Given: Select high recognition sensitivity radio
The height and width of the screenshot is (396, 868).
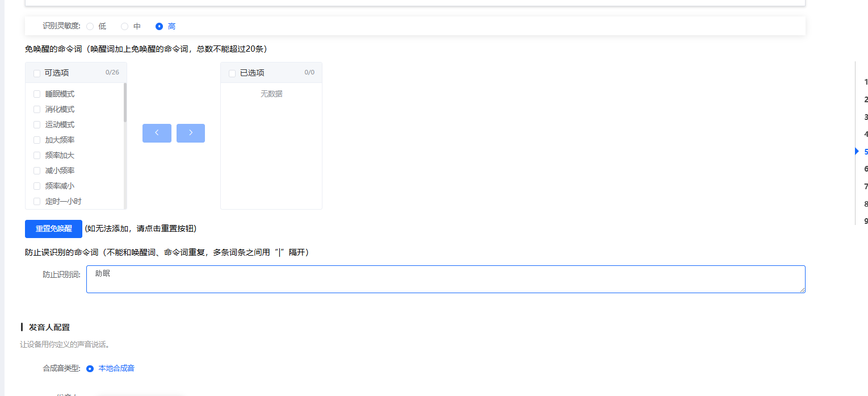Looking at the screenshot, I should (160, 26).
